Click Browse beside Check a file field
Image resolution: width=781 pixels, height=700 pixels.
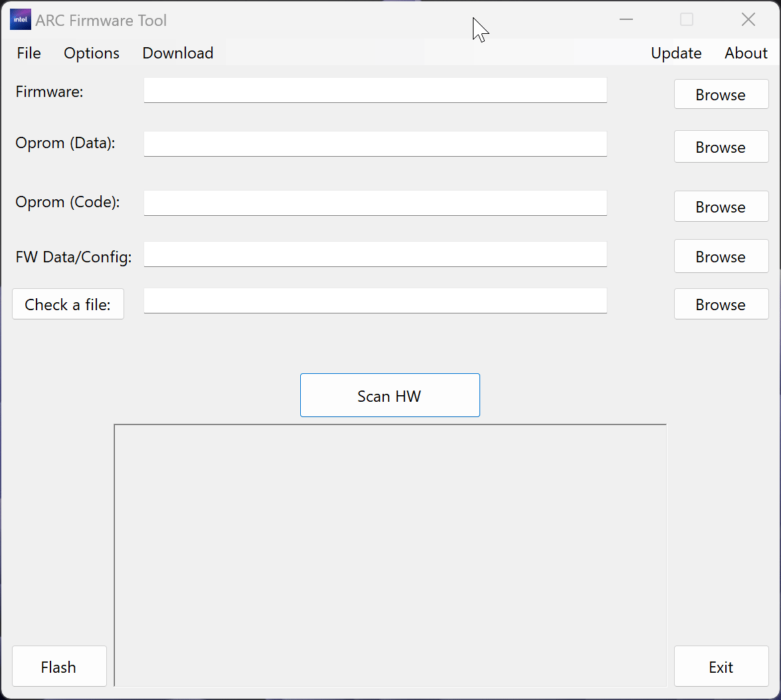(721, 304)
